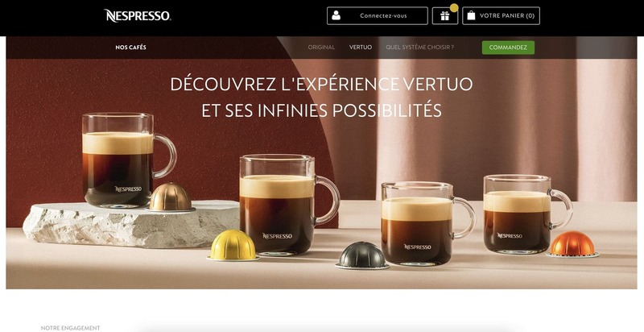The height and width of the screenshot is (332, 644).
Task: Select the orange Vertuo capsule
Action: tap(572, 244)
